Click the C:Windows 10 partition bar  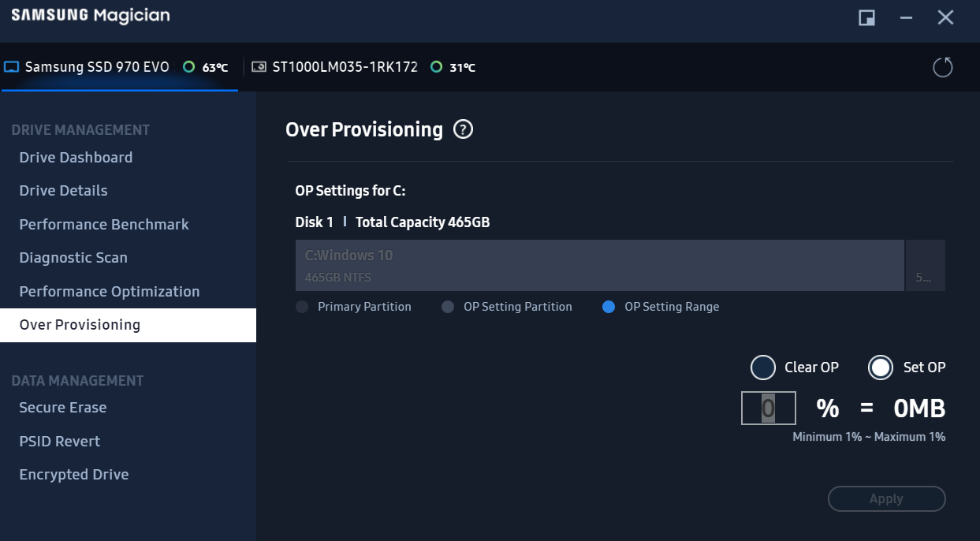[599, 266]
